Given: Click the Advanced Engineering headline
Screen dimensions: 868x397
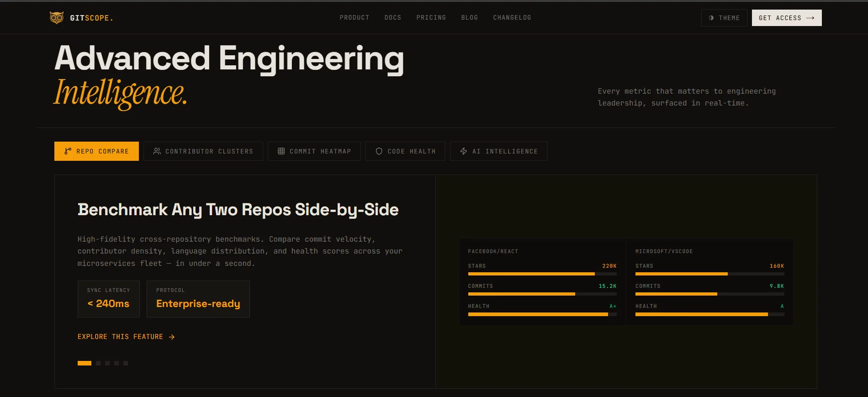Looking at the screenshot, I should click(x=229, y=59).
